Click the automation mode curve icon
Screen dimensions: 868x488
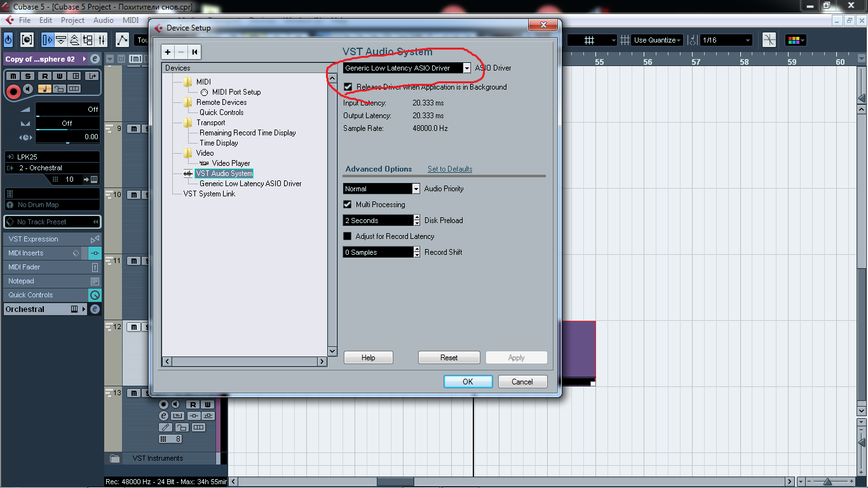[x=123, y=40]
